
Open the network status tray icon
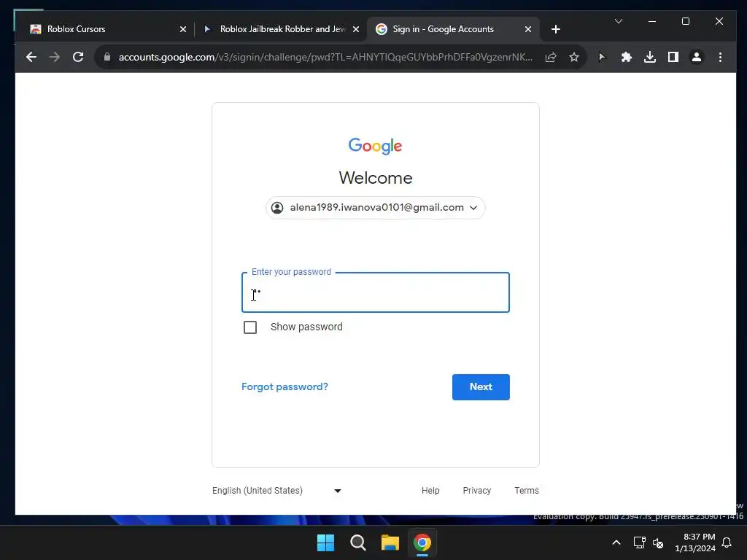click(x=639, y=542)
